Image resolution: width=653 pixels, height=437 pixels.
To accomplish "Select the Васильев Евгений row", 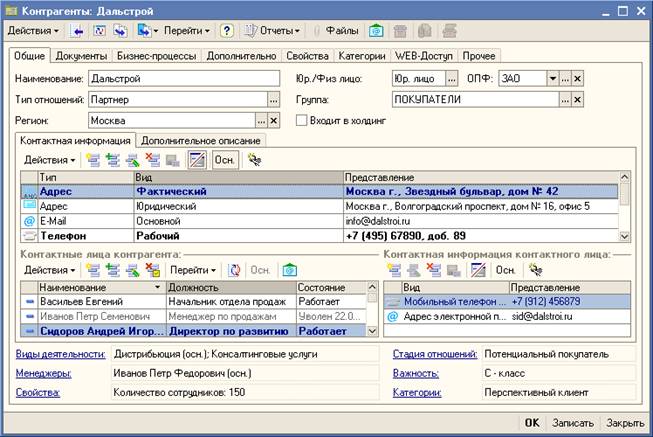I will click(194, 301).
